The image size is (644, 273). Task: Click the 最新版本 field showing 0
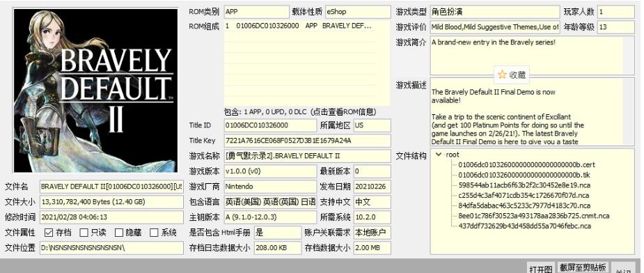(372, 171)
